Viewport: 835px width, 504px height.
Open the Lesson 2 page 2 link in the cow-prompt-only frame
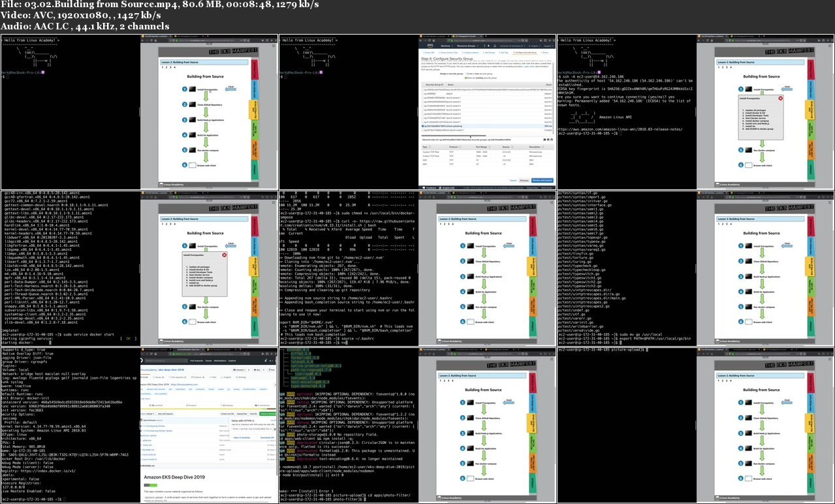point(166,67)
